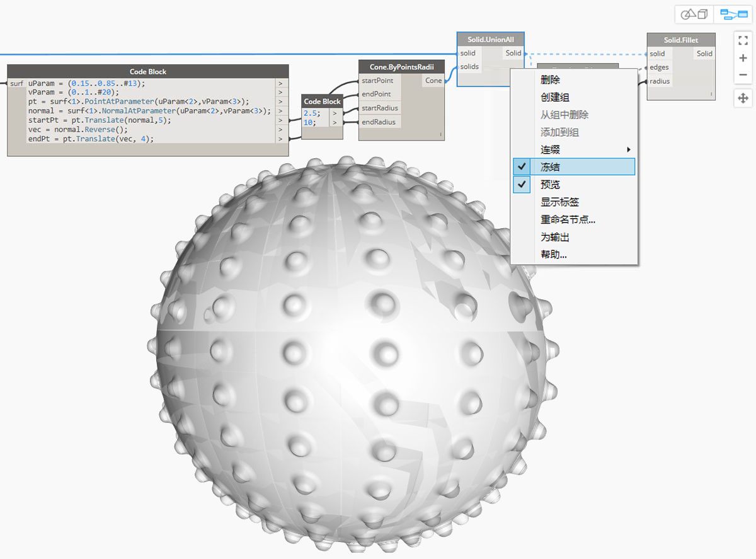The height and width of the screenshot is (559, 756).
Task: Select the Solid.UnionAll node header
Action: (x=491, y=39)
